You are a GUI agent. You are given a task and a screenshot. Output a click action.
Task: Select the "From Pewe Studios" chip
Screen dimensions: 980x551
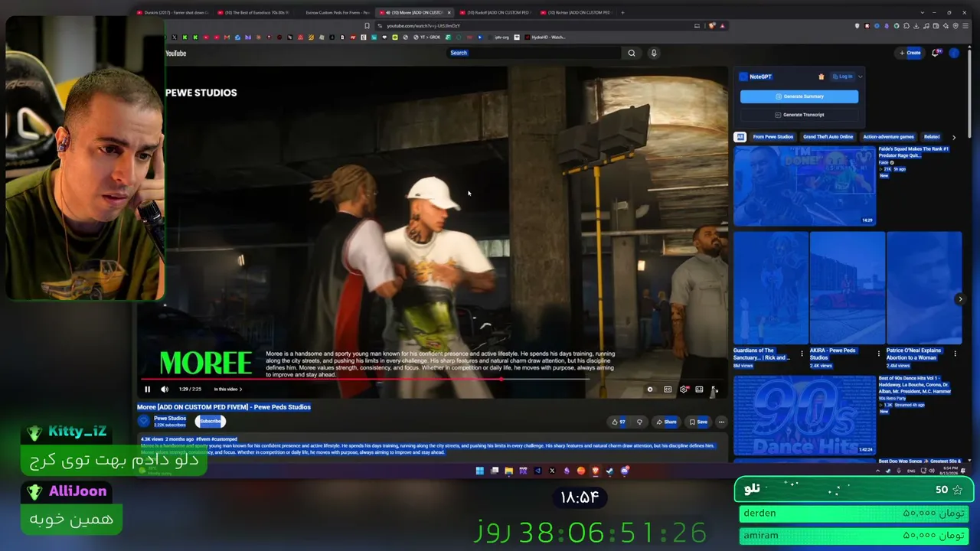pos(773,137)
